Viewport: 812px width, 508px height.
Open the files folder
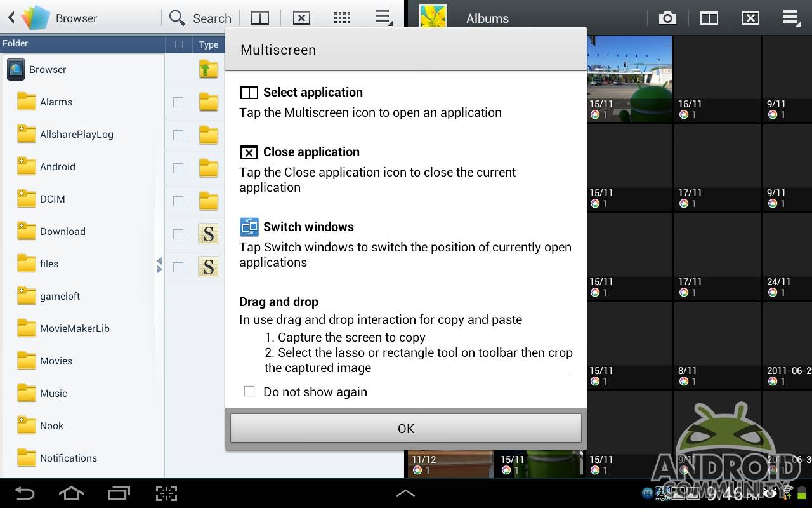(x=37, y=264)
